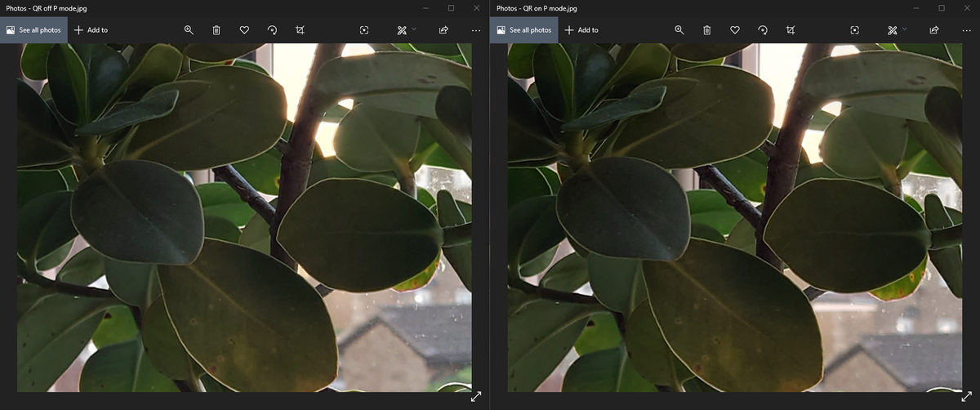Click zoom magnifier icon for QR on photo
Image resolution: width=980 pixels, height=410 pixels.
[x=679, y=30]
